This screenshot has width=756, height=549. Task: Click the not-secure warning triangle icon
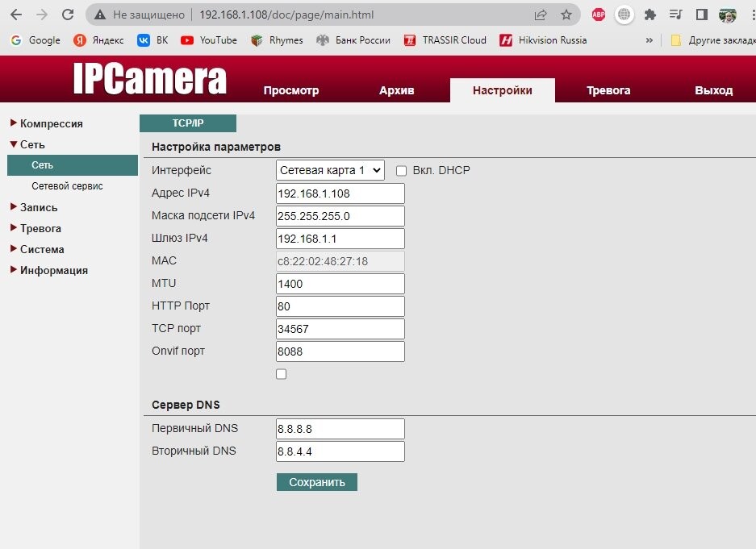pos(100,15)
